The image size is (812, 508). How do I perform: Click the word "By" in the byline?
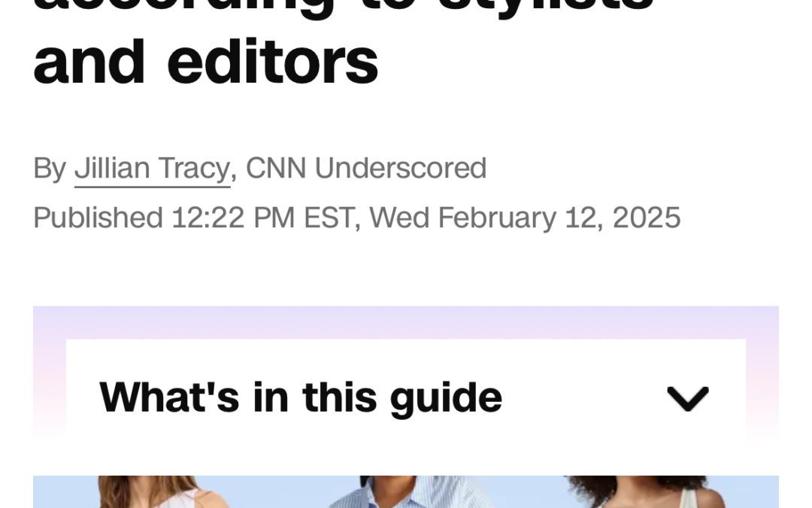[50, 169]
